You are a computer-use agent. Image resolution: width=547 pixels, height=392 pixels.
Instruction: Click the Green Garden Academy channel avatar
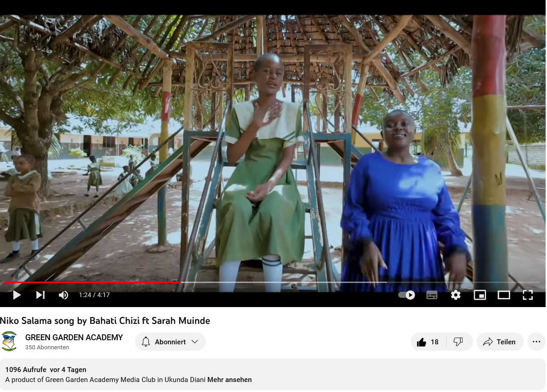click(9, 341)
